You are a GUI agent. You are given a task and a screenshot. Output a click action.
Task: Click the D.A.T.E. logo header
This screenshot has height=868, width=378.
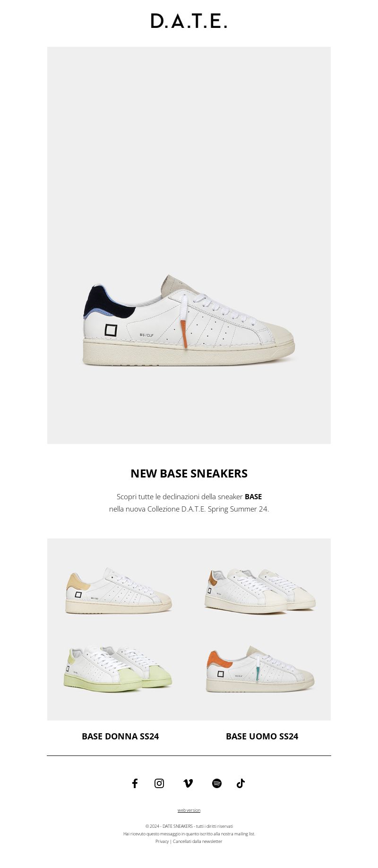189,21
